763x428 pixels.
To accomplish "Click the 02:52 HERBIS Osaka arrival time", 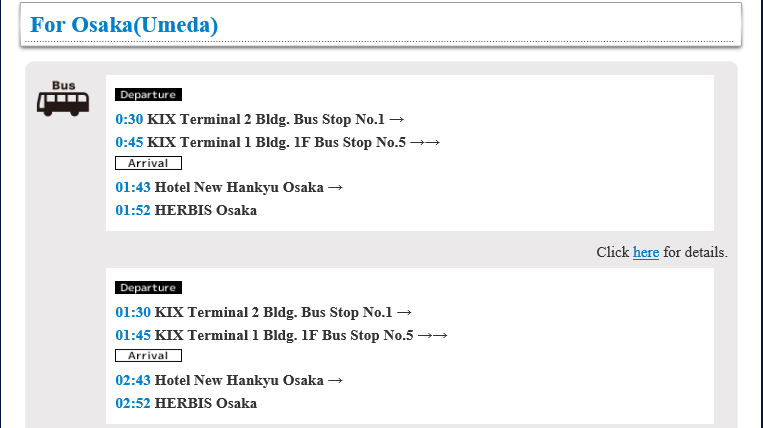I will click(133, 403).
